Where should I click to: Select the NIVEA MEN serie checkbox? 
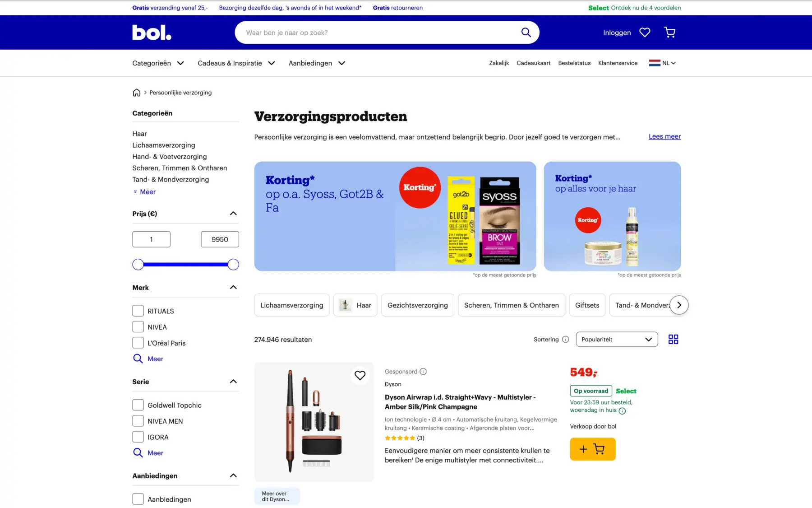pos(138,421)
